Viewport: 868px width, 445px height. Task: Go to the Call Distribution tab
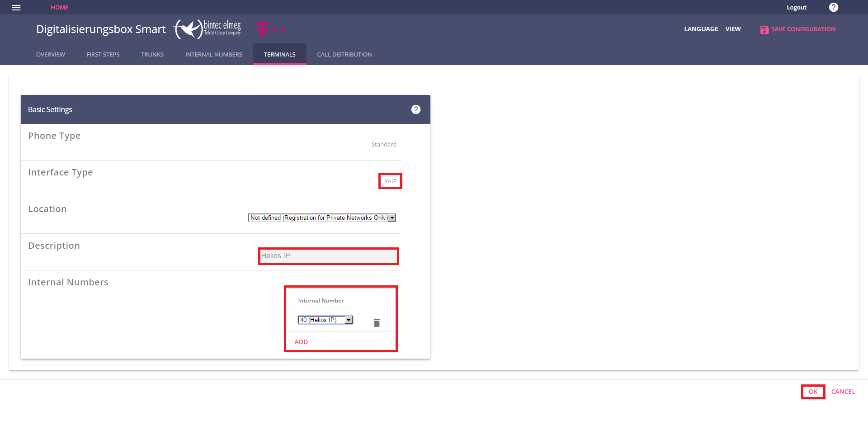pos(344,54)
